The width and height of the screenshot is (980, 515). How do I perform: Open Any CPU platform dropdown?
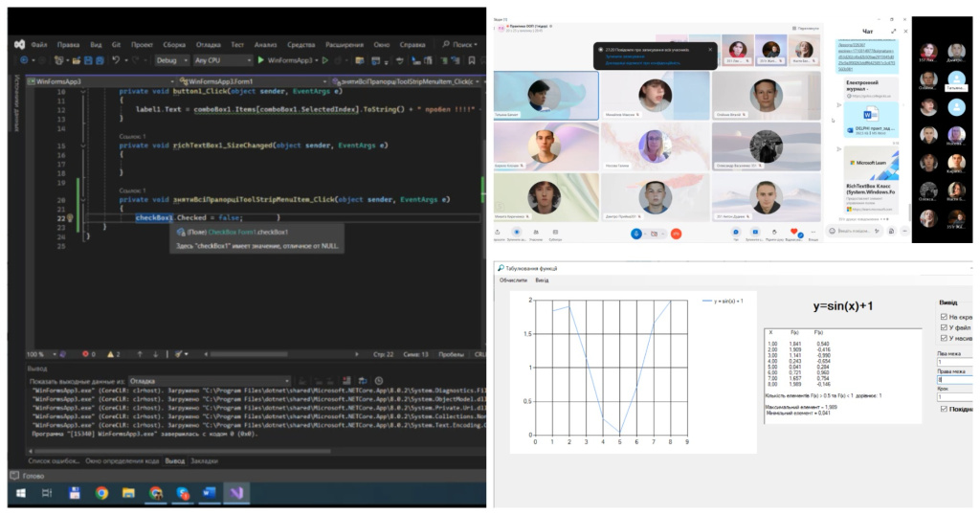click(222, 60)
